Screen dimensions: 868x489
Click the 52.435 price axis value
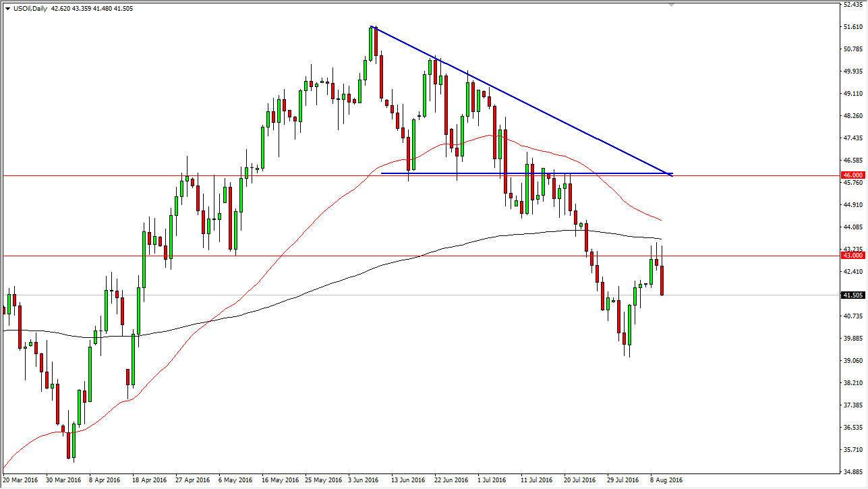click(853, 4)
